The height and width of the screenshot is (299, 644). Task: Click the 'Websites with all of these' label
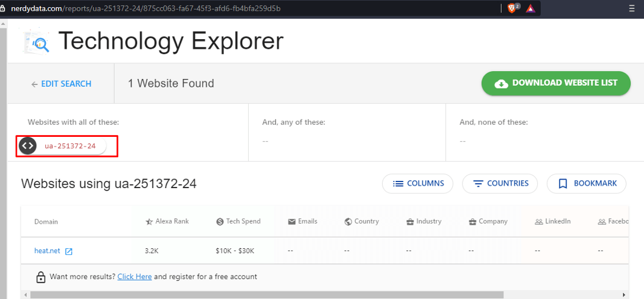pyautogui.click(x=74, y=122)
